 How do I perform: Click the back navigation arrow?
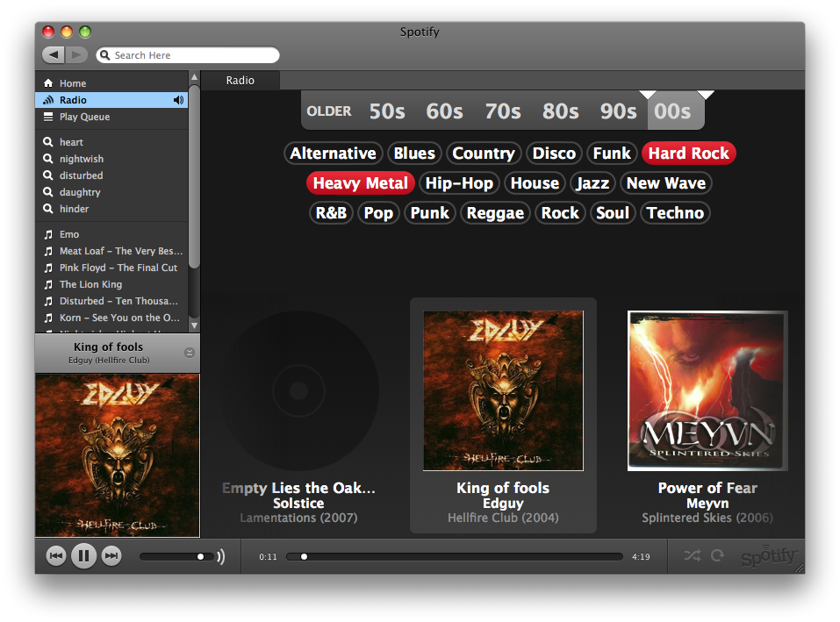[54, 55]
